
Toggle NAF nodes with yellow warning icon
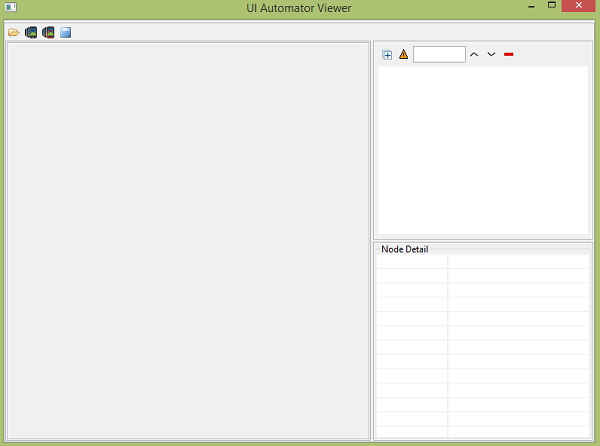[x=403, y=54]
